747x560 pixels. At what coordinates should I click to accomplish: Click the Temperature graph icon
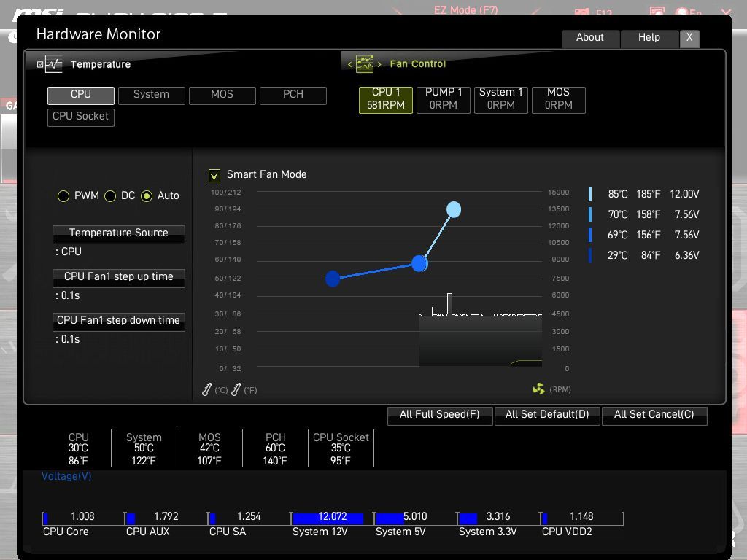[x=54, y=64]
